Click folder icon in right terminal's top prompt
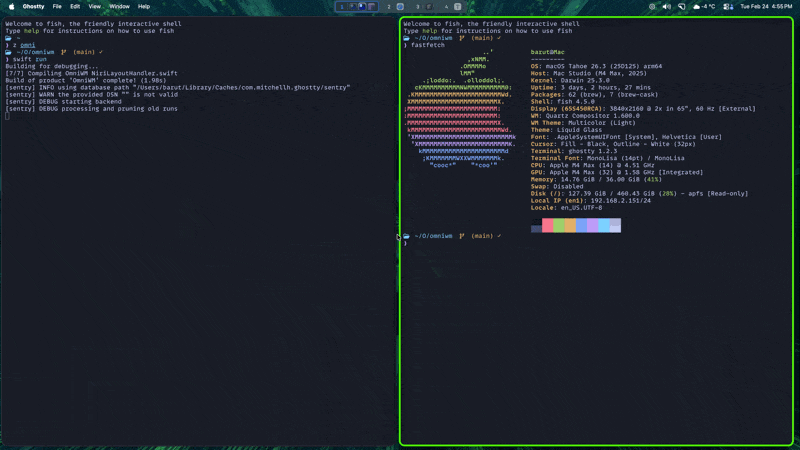Viewport: 800px width, 450px height. (406, 38)
